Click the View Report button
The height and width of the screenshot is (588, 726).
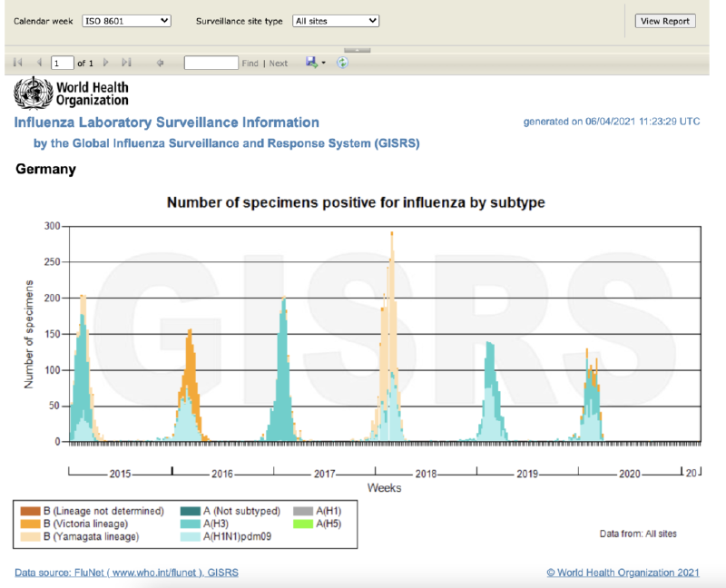click(x=665, y=21)
